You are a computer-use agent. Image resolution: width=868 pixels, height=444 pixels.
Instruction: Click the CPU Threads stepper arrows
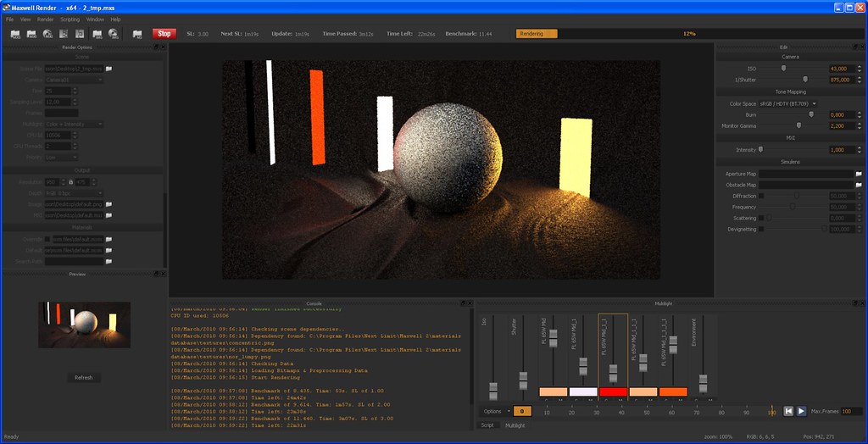(75, 146)
